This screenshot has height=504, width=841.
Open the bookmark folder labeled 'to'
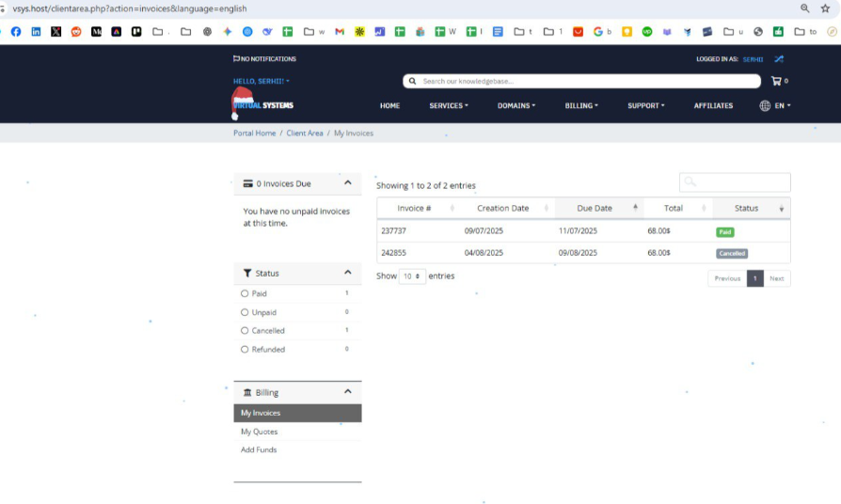click(x=805, y=32)
